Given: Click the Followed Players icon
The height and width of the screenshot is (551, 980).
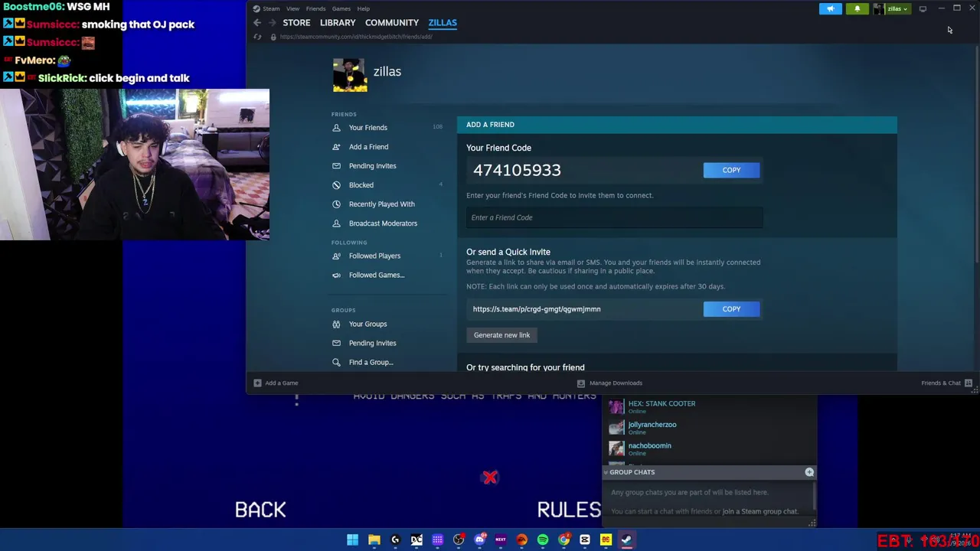Looking at the screenshot, I should tap(336, 256).
